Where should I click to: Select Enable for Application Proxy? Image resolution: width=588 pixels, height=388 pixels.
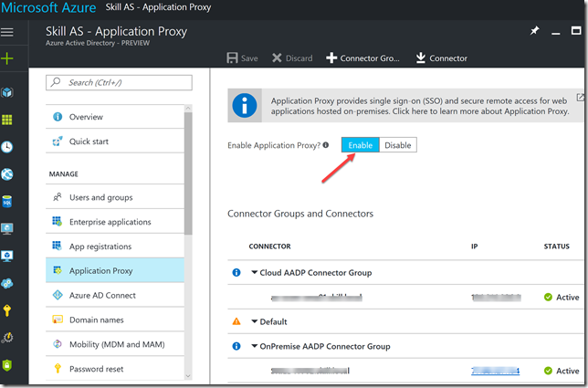pyautogui.click(x=360, y=145)
